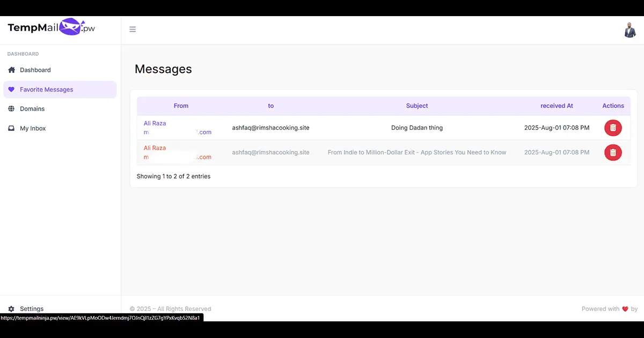
Task: Delete the "Doing Dadan thing" message
Action: pyautogui.click(x=613, y=128)
